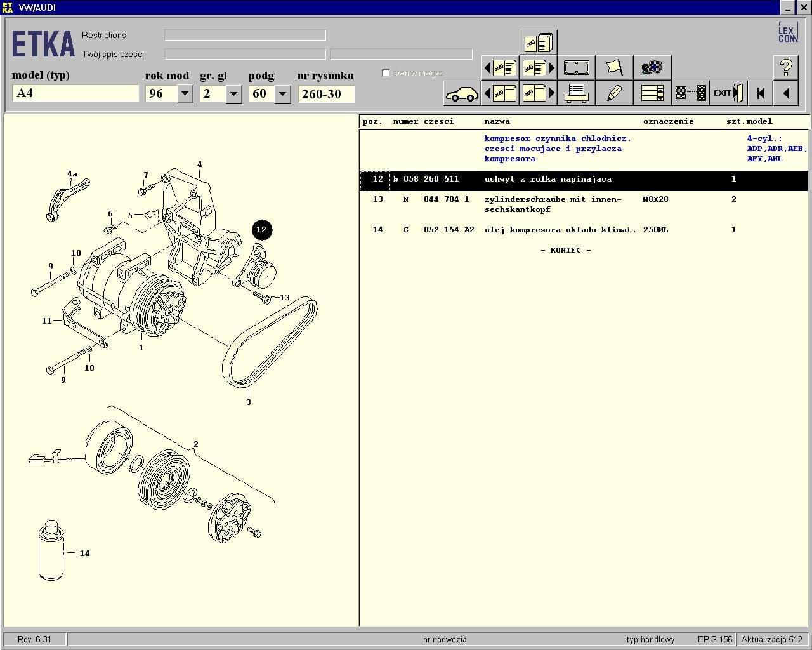Click the model (typ) field showing A4
Viewport: 812px width, 650px height.
click(x=75, y=93)
